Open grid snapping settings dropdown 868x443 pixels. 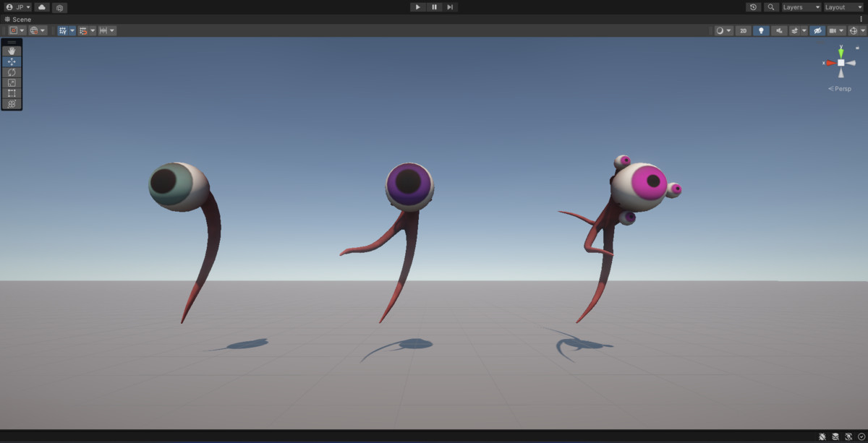click(93, 31)
